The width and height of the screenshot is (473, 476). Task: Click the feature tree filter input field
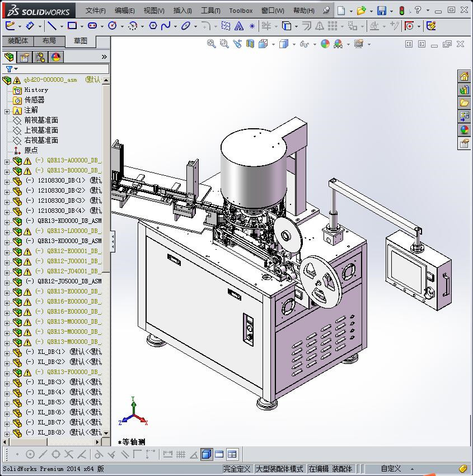(63, 69)
